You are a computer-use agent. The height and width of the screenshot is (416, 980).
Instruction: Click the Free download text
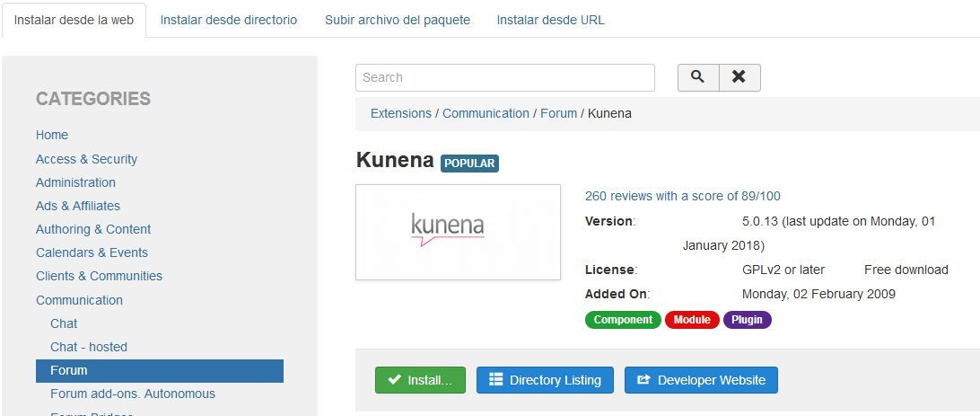click(x=906, y=270)
